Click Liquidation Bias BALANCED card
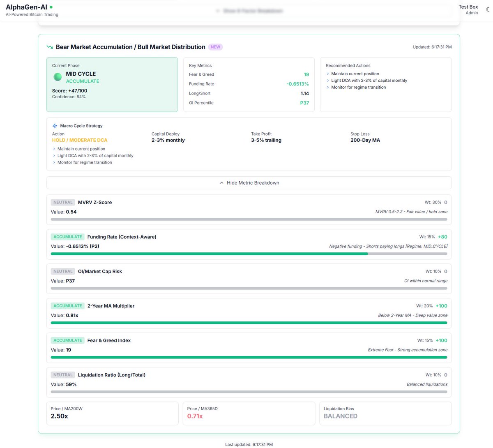 (x=385, y=413)
